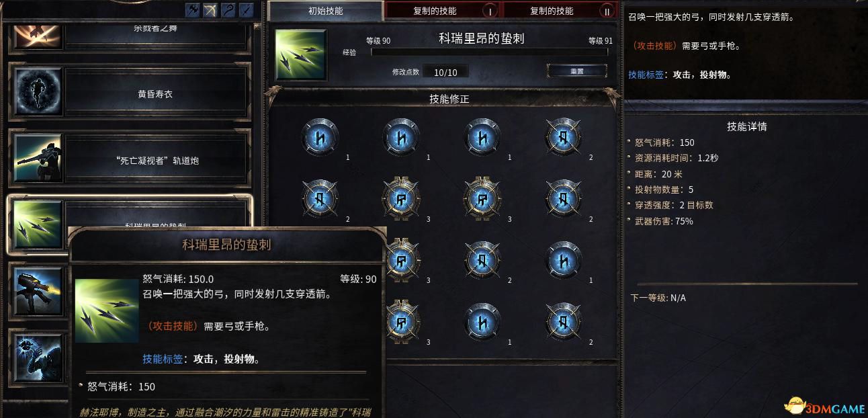Viewport: 868px width, 418px height.
Task: Click the 经验 experience progress bar
Action: 489,52
